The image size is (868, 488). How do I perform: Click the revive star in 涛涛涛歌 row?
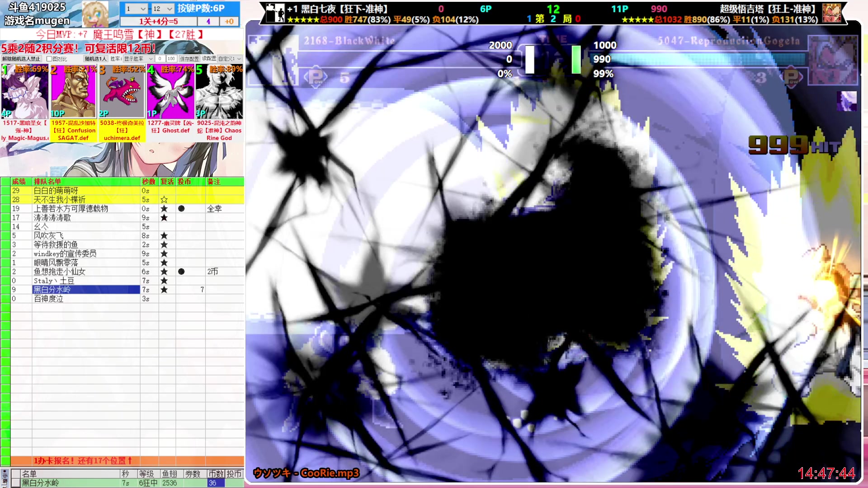[164, 218]
